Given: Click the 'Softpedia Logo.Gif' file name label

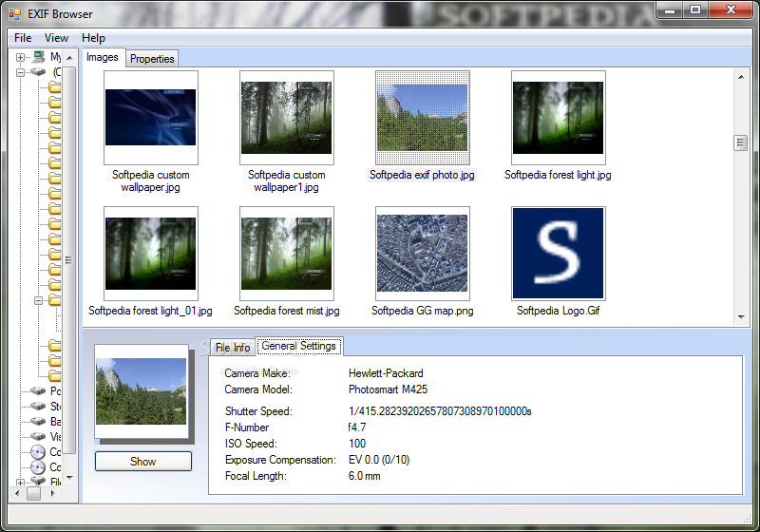Looking at the screenshot, I should pos(559,311).
